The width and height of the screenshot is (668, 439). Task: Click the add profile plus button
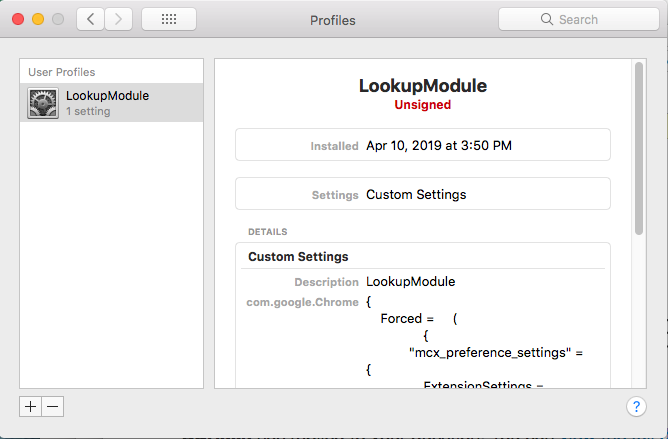31,406
